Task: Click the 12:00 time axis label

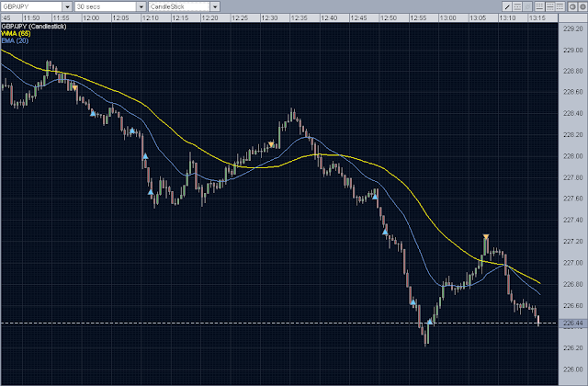Action: [x=91, y=18]
